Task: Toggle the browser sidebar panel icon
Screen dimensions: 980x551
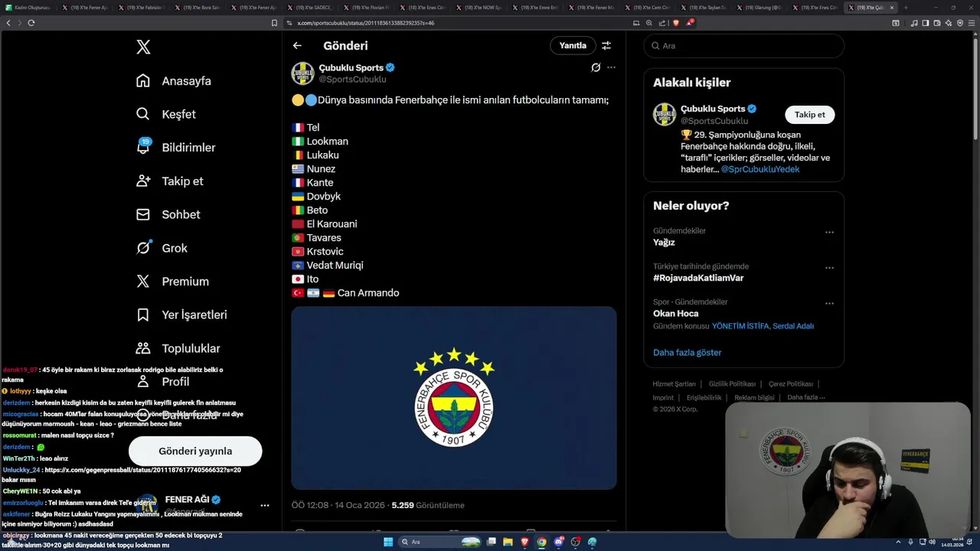Action: coord(926,23)
